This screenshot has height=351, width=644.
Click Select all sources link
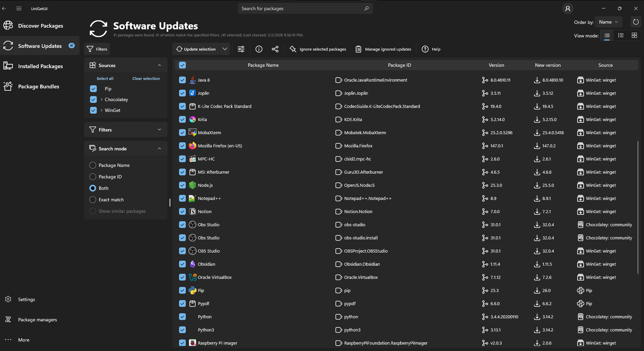[105, 79]
